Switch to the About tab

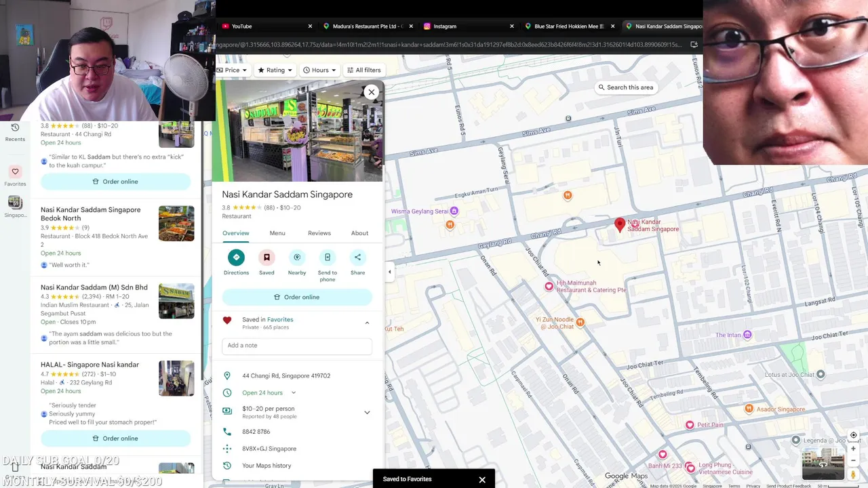pos(359,233)
